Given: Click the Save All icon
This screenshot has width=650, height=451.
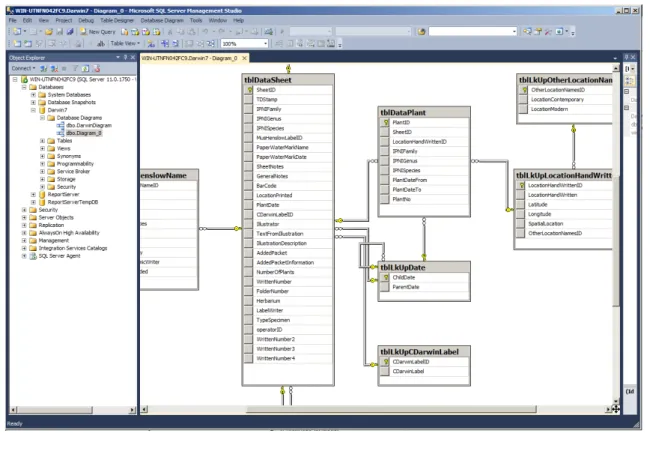Looking at the screenshot, I should pos(70,32).
